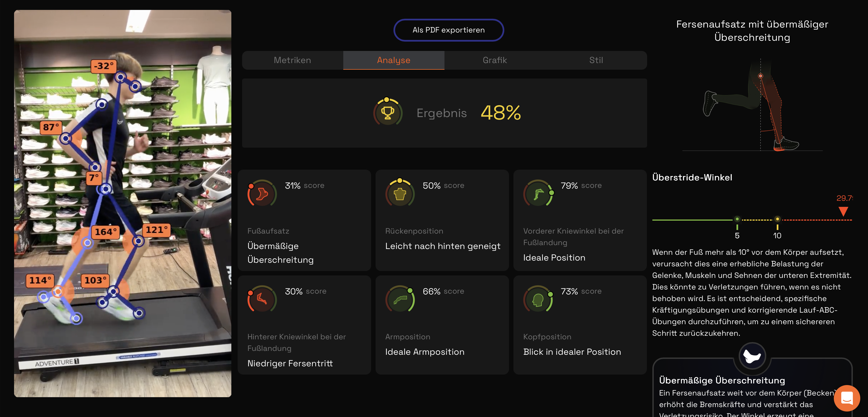868x417 pixels.
Task: Select the Leicht nach hinten geneigt card
Action: click(x=442, y=220)
